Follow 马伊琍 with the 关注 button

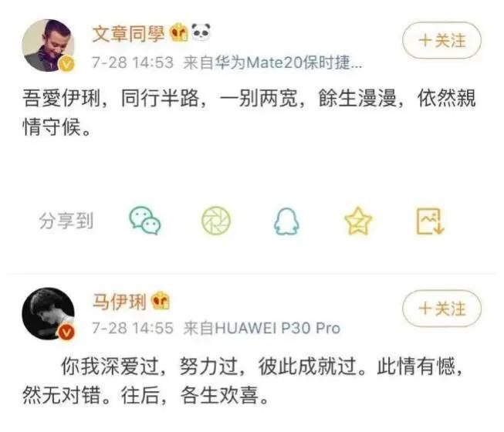coord(442,309)
